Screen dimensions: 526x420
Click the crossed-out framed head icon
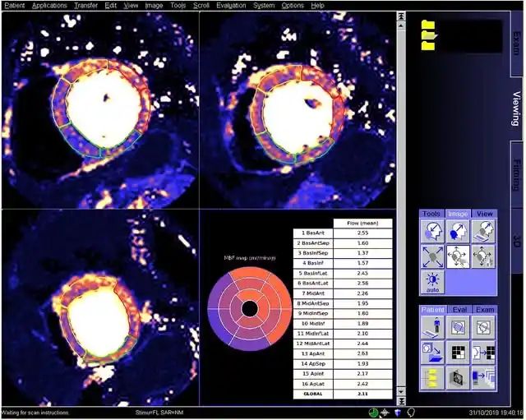[x=483, y=327]
